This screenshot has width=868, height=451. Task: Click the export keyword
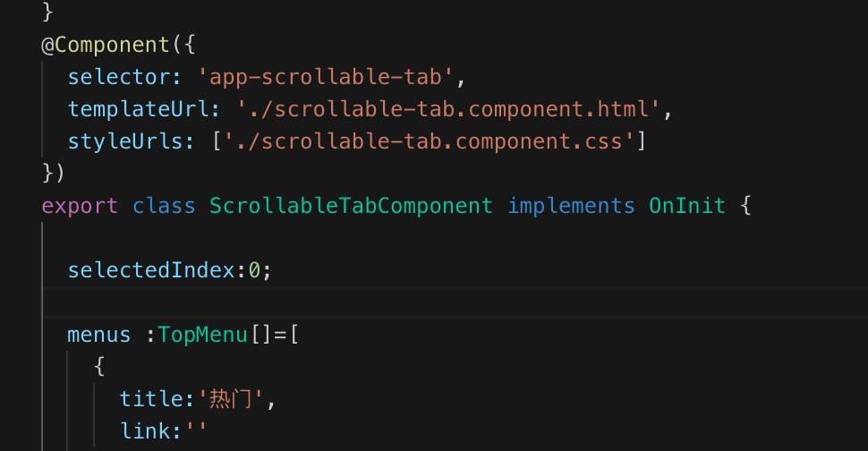pyautogui.click(x=80, y=206)
